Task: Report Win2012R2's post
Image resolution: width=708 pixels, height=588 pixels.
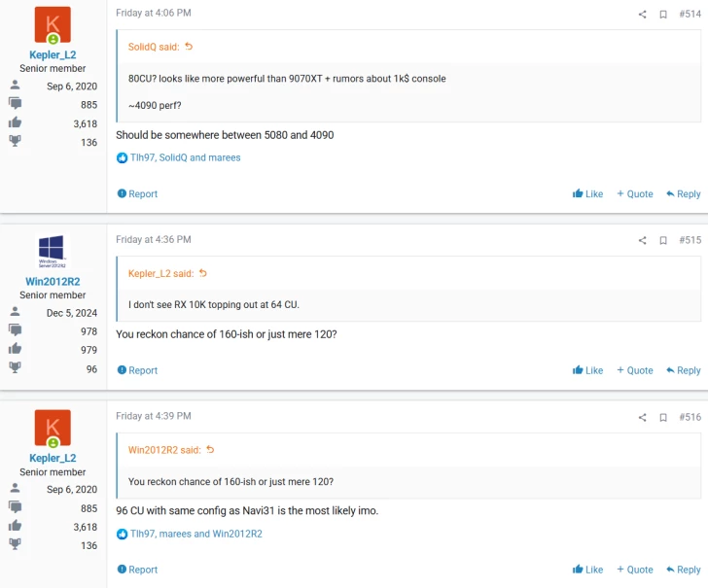Action: click(x=137, y=370)
